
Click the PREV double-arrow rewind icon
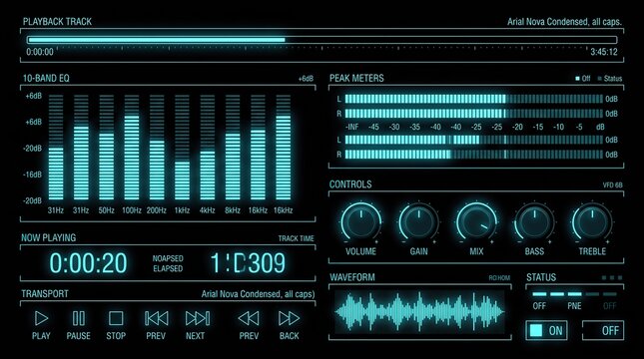pyautogui.click(x=249, y=318)
